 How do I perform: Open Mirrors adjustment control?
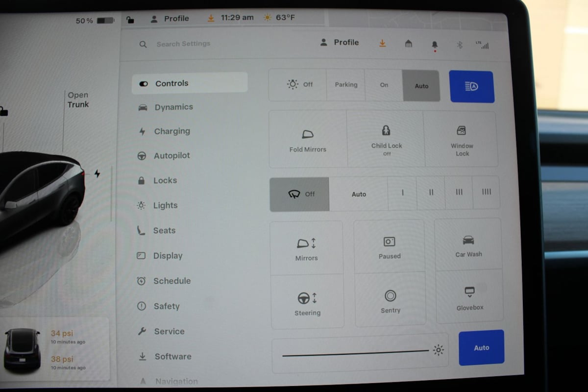(306, 244)
